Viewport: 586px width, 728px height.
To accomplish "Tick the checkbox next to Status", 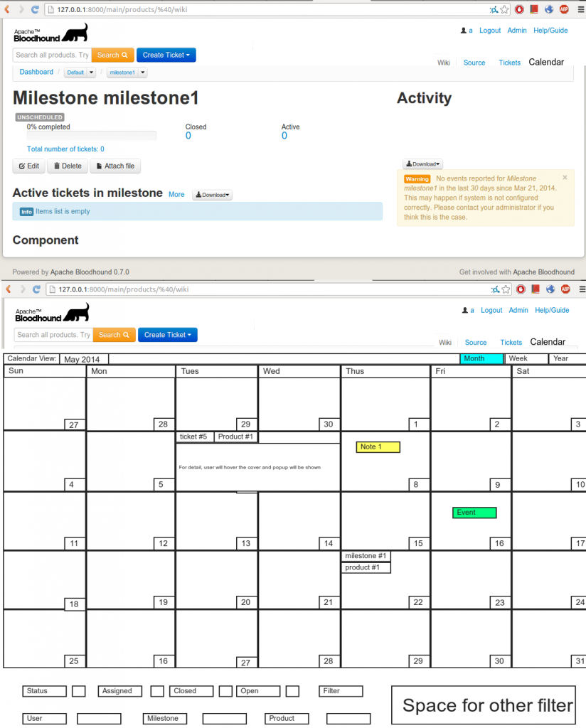I will [x=79, y=691].
